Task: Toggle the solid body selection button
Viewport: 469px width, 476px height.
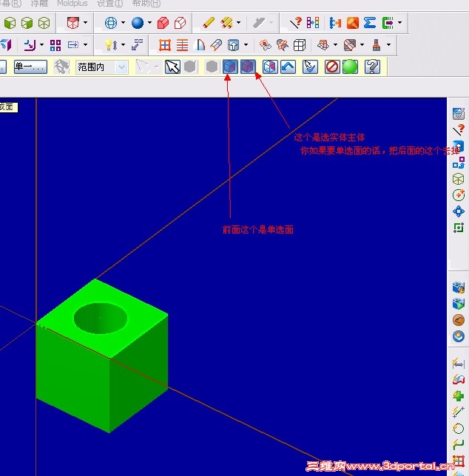Action: click(x=248, y=67)
